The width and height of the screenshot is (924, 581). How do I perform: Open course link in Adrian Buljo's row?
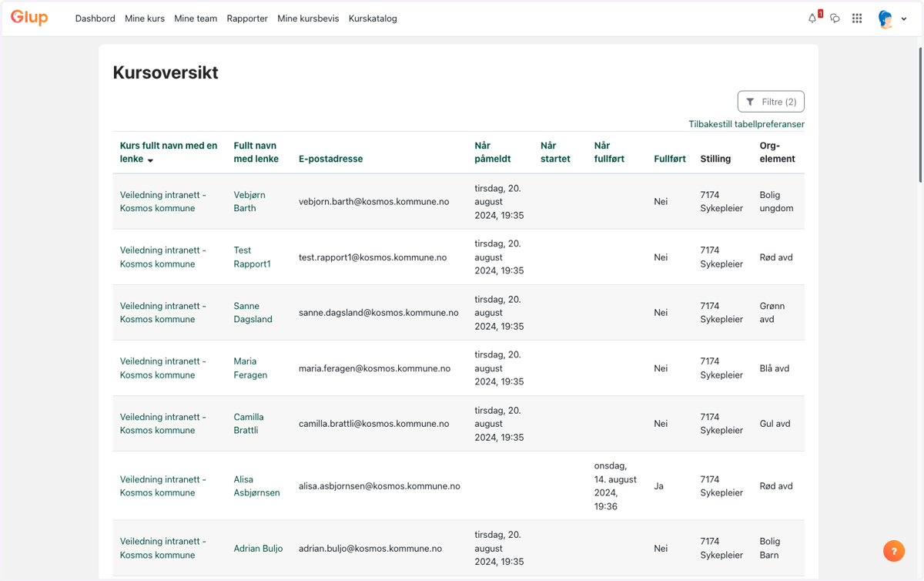tap(163, 548)
